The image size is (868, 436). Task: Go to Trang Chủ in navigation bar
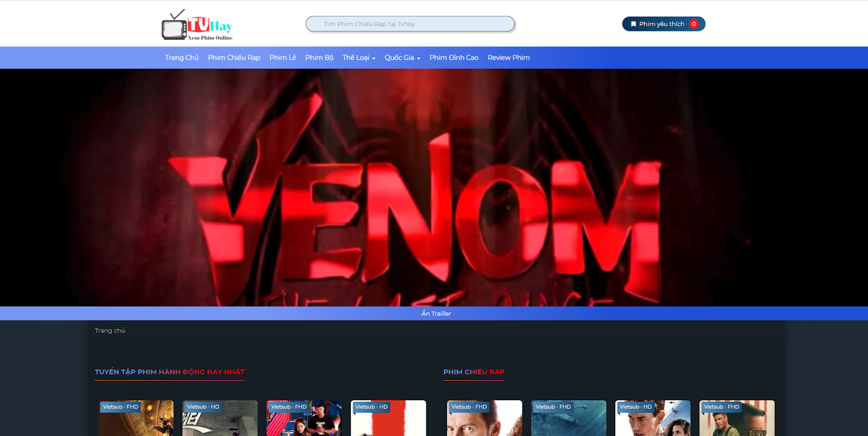[182, 57]
